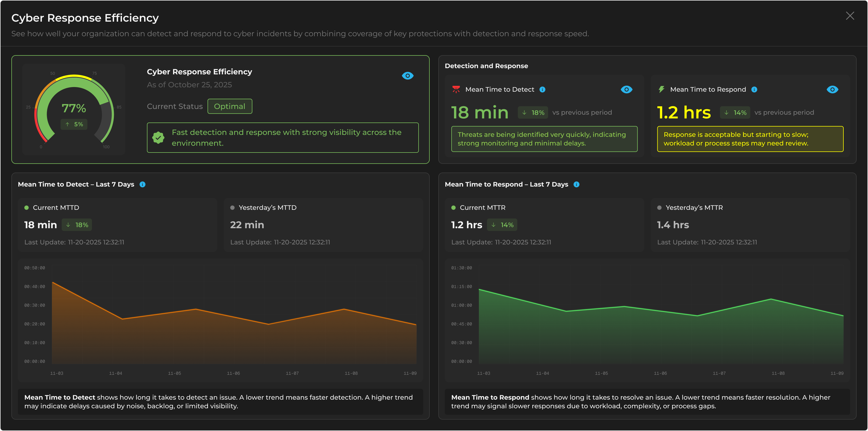The height and width of the screenshot is (431, 868).
Task: Click the green dot legend for Current MTTD
Action: point(26,208)
